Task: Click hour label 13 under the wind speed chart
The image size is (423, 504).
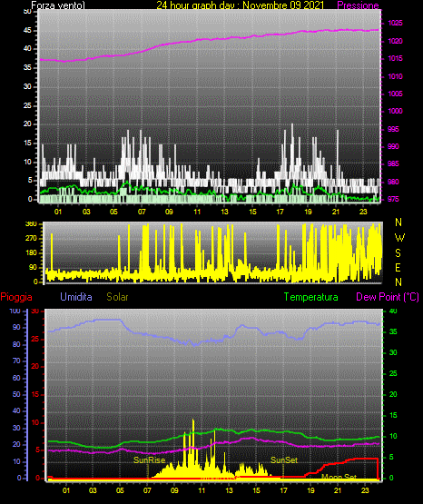Action: click(224, 212)
